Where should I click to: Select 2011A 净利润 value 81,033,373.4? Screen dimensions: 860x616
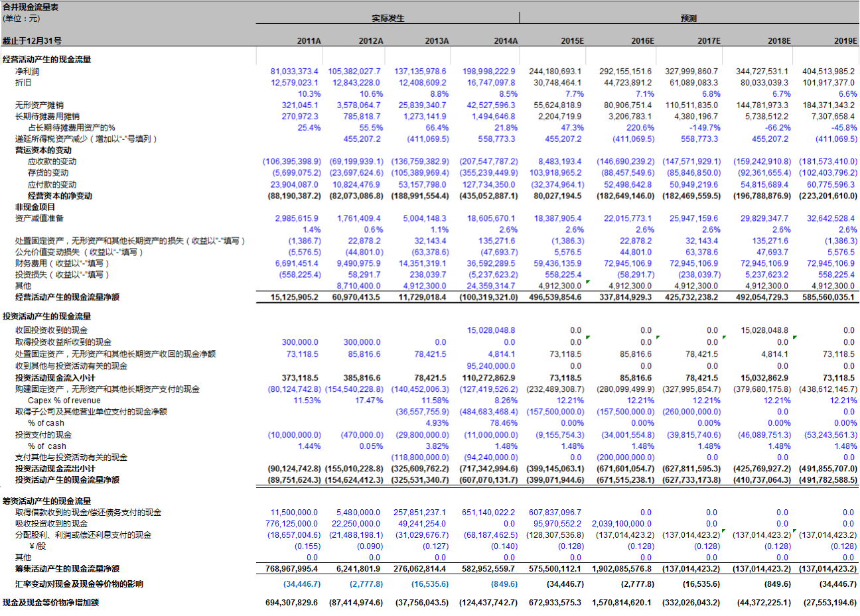click(x=294, y=72)
